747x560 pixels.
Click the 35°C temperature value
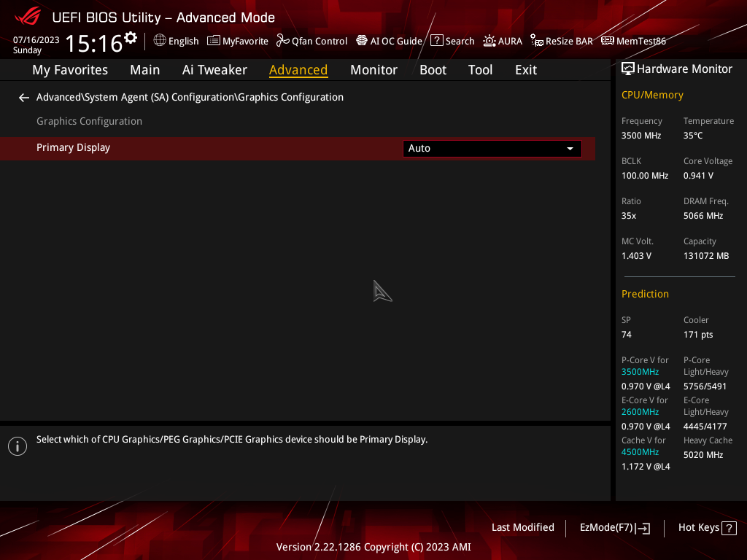pyautogui.click(x=693, y=136)
